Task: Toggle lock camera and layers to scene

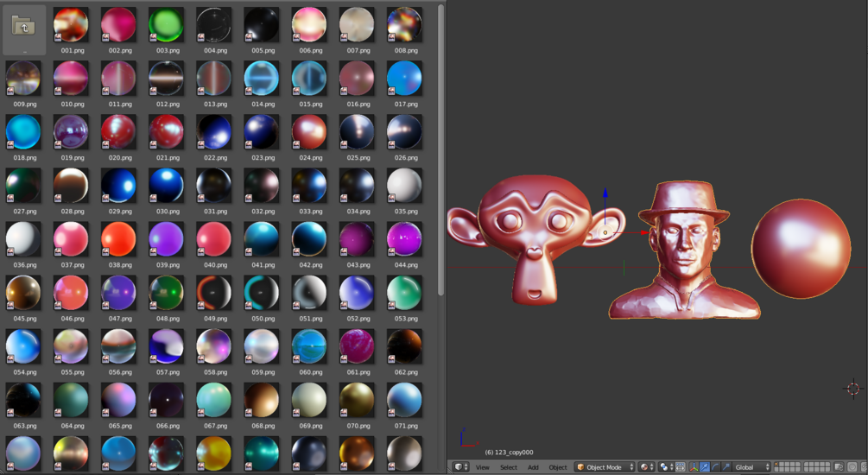Action: pos(839,467)
